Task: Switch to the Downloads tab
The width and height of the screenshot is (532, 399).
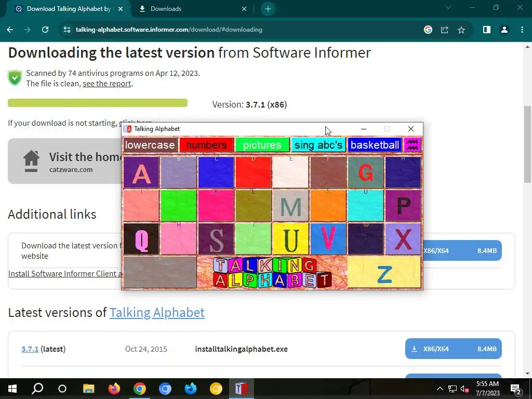Action: pyautogui.click(x=193, y=9)
